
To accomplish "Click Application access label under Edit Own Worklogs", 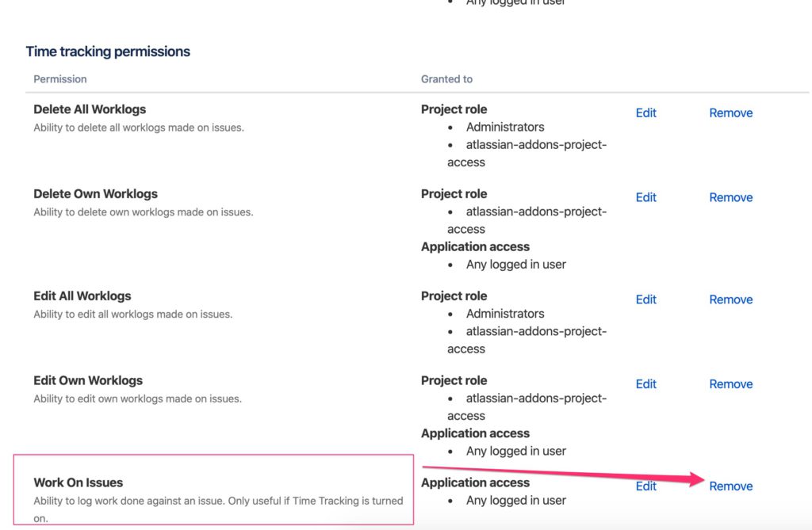I will [x=475, y=433].
